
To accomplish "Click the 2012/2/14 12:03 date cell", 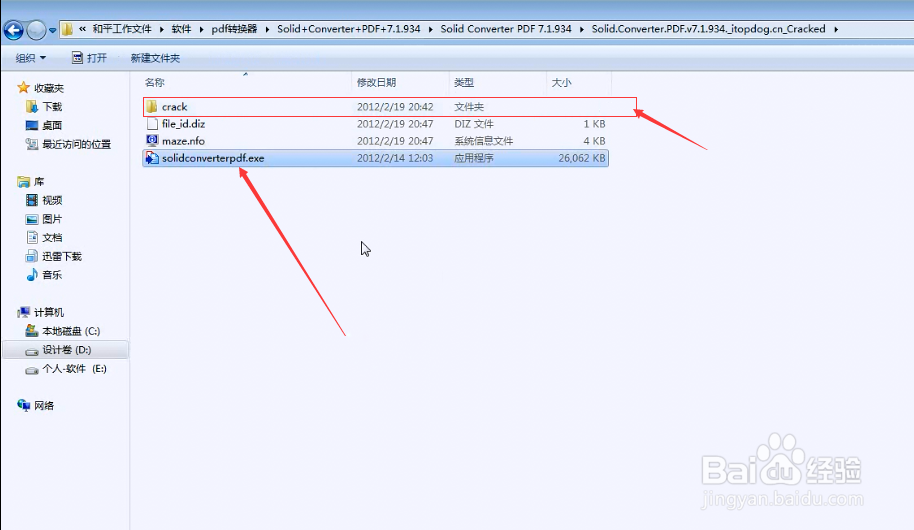I will point(395,158).
